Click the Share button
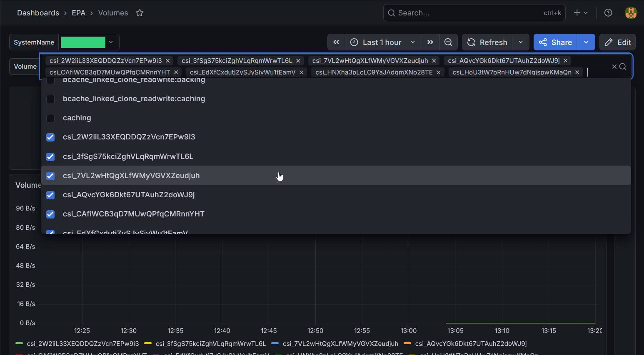This screenshot has width=644, height=355. [x=555, y=42]
